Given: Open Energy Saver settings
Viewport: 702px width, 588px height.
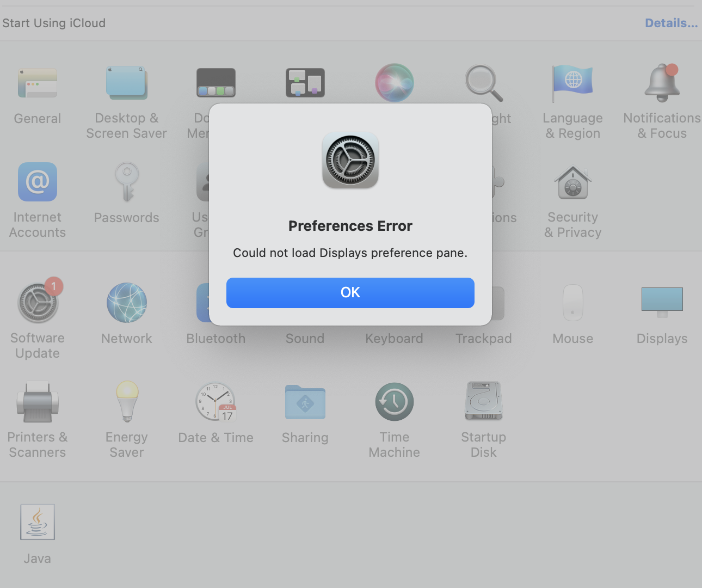Looking at the screenshot, I should 127,402.
